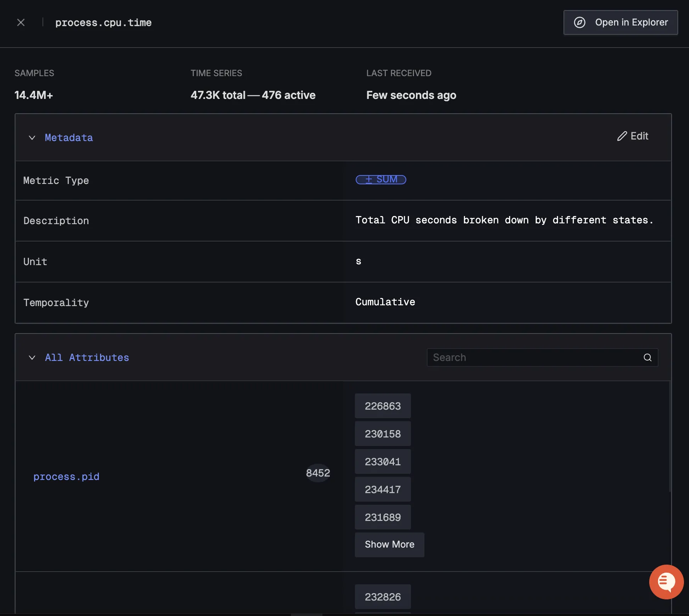Collapse the Metadata section chevron
This screenshot has width=689, height=616.
[x=32, y=138]
